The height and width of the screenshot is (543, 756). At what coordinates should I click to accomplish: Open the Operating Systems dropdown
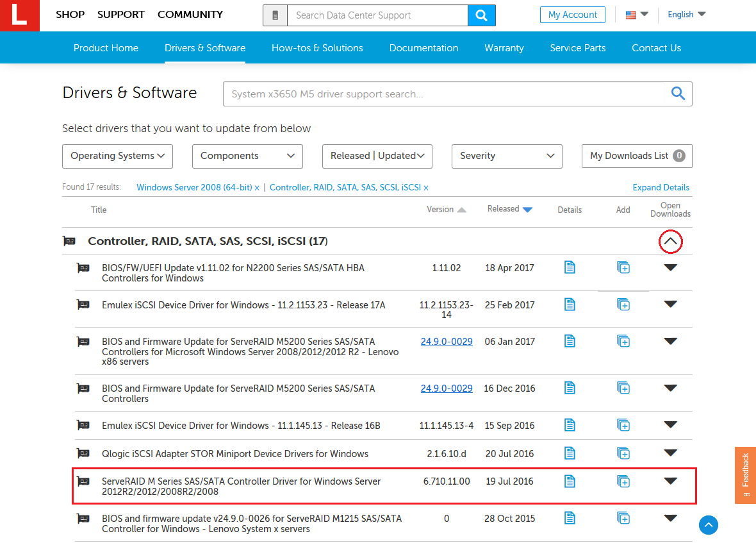pyautogui.click(x=117, y=156)
